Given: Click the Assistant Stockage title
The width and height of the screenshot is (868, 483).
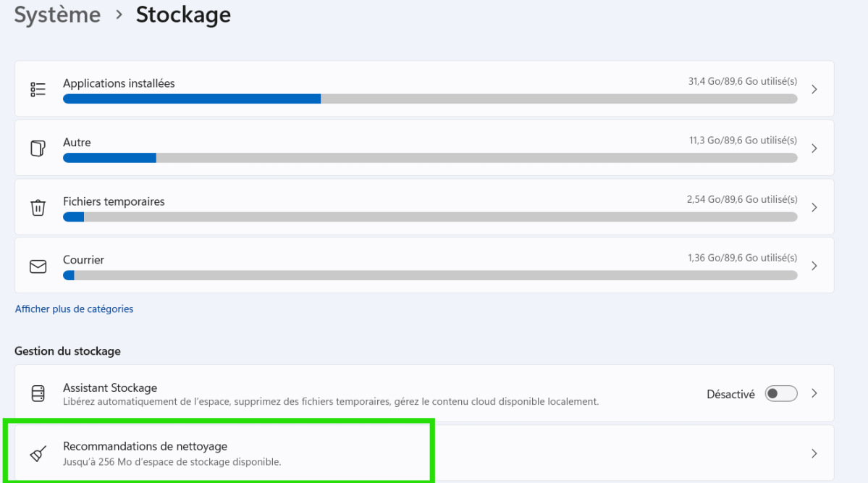Looking at the screenshot, I should (x=110, y=387).
